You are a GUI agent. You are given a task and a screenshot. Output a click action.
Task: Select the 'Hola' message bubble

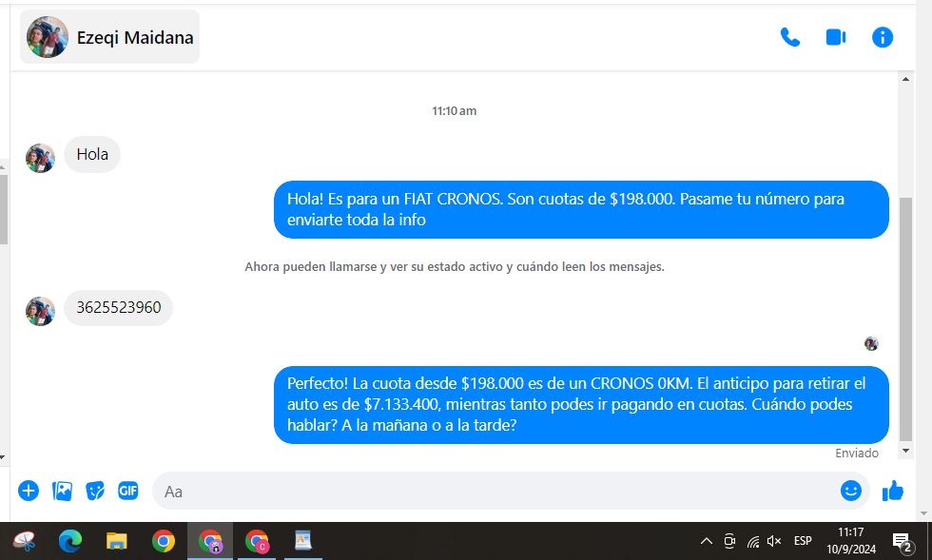point(92,155)
